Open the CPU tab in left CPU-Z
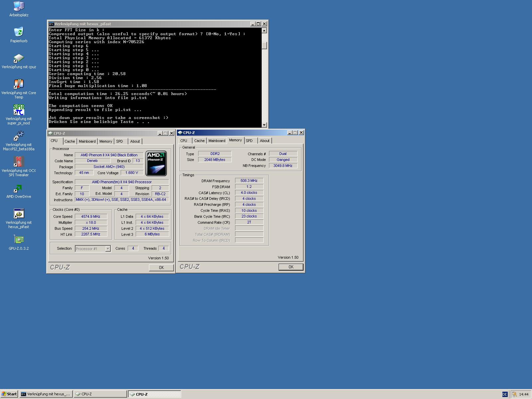Viewport: 532px width, 399px height. (x=54, y=141)
